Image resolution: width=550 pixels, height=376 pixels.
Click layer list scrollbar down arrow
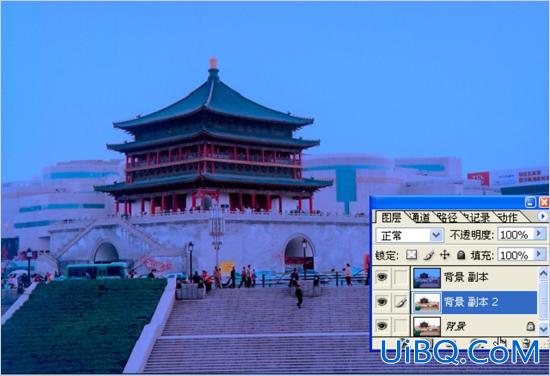tap(543, 329)
